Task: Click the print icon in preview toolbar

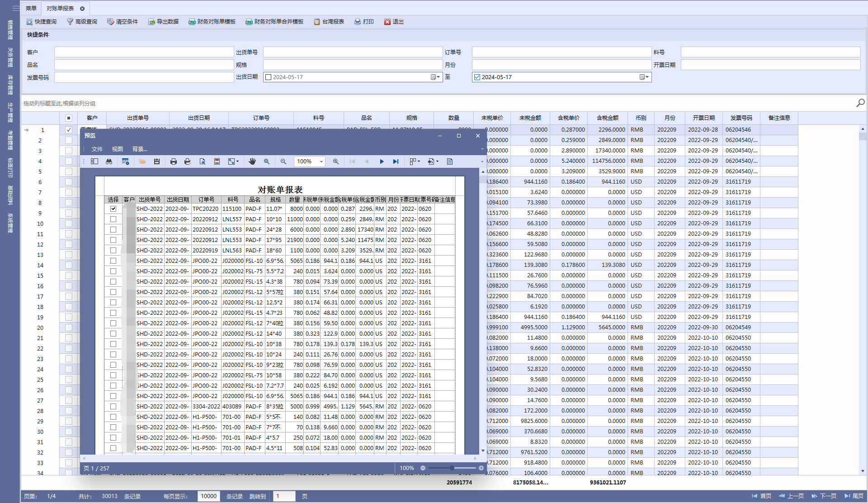Action: click(x=174, y=161)
